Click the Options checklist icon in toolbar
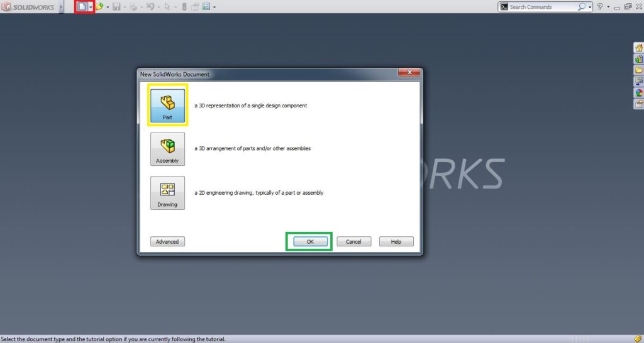644x343 pixels. point(206,6)
